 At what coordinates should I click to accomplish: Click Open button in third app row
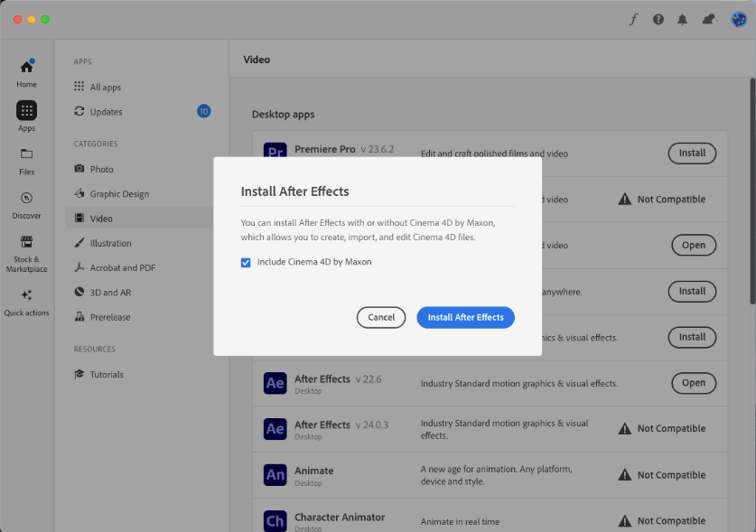coord(694,245)
